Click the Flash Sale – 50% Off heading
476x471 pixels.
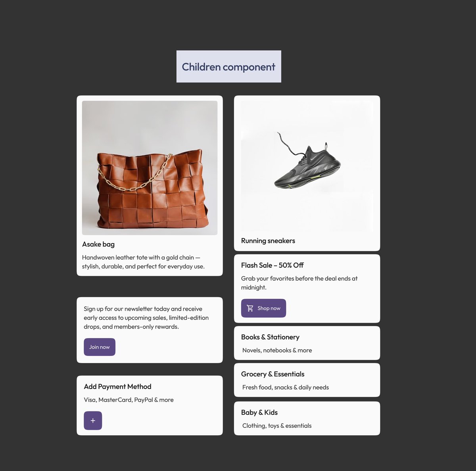point(273,265)
